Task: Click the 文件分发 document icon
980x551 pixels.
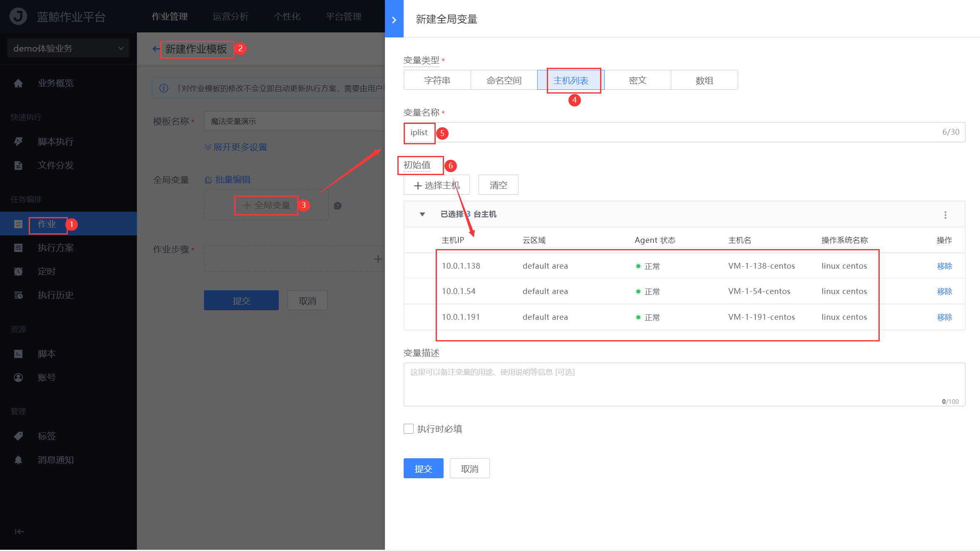Action: [x=18, y=166]
